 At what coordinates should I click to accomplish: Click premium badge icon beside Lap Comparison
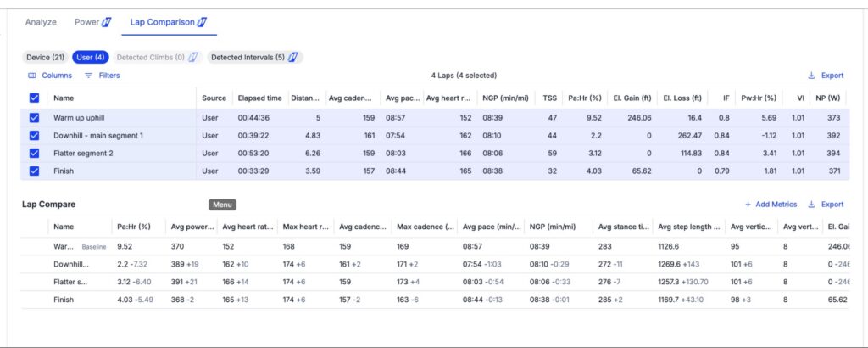(x=202, y=22)
